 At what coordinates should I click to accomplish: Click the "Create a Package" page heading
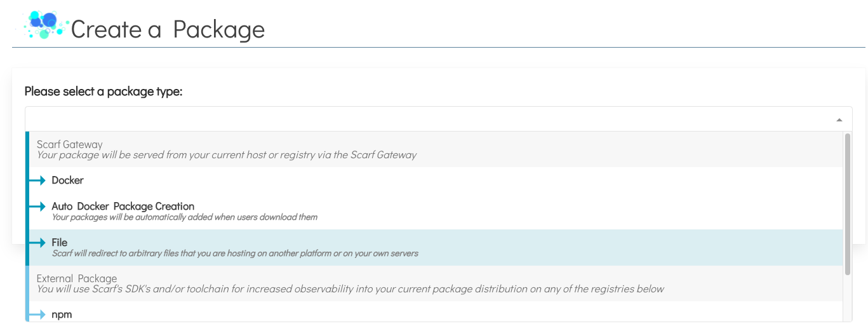coord(168,29)
